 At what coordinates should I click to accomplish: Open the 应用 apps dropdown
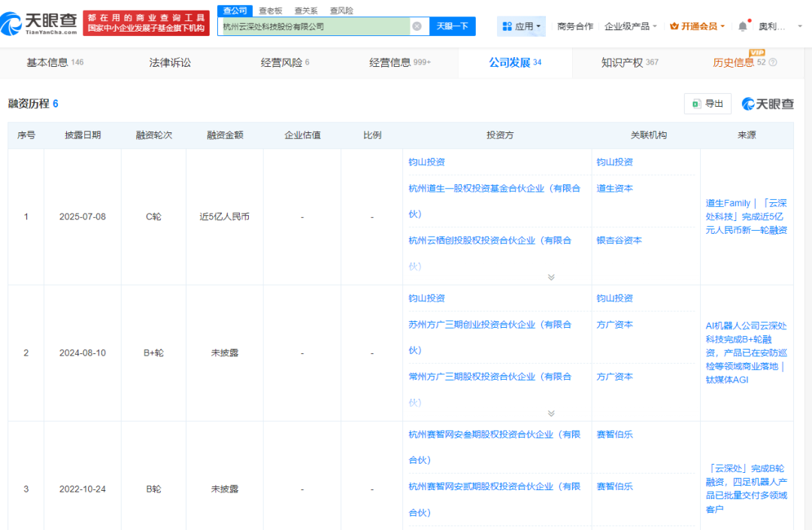[x=520, y=26]
